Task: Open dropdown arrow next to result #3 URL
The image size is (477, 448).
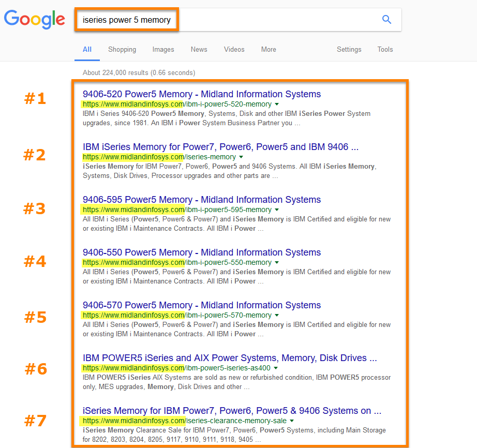Action: click(x=275, y=210)
